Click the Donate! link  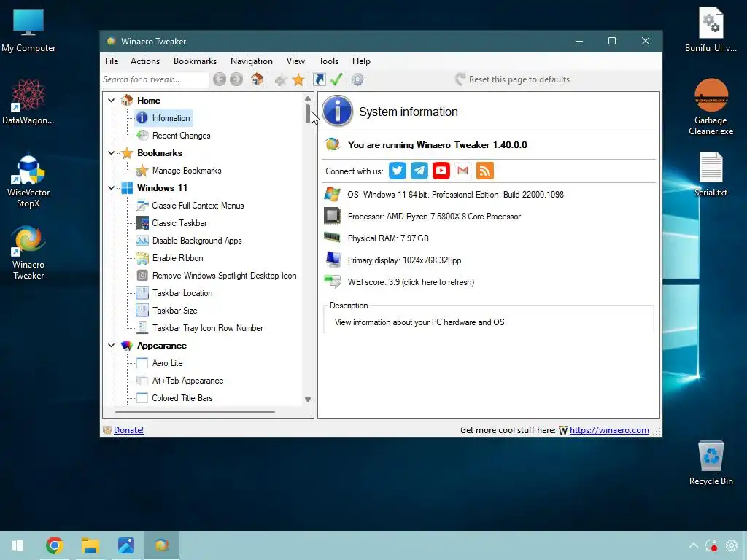point(128,430)
